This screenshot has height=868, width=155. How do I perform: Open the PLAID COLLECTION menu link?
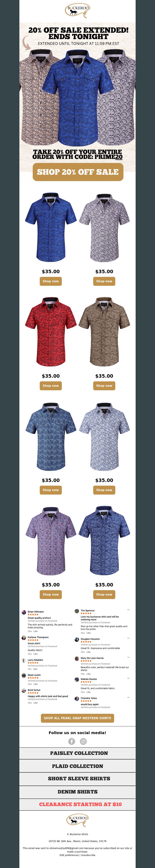tap(77, 766)
